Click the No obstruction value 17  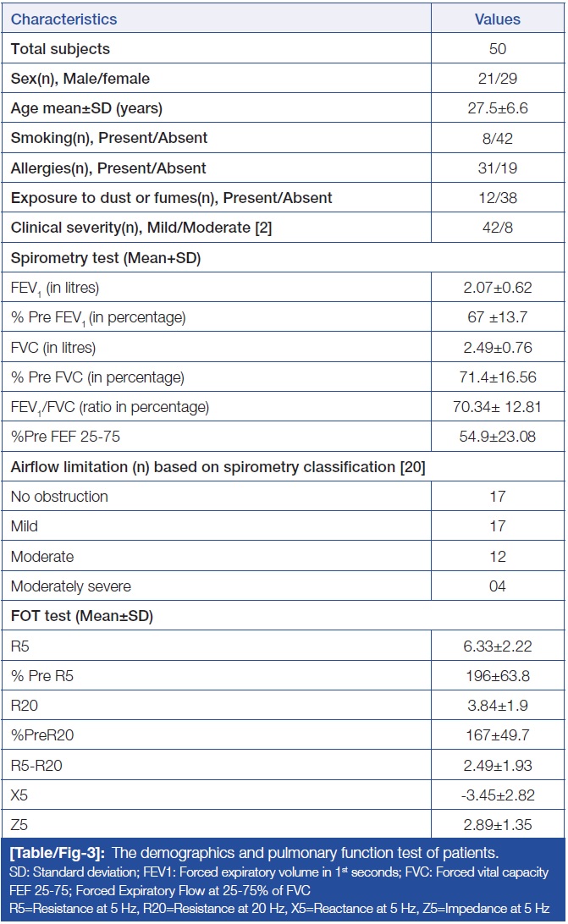click(498, 497)
